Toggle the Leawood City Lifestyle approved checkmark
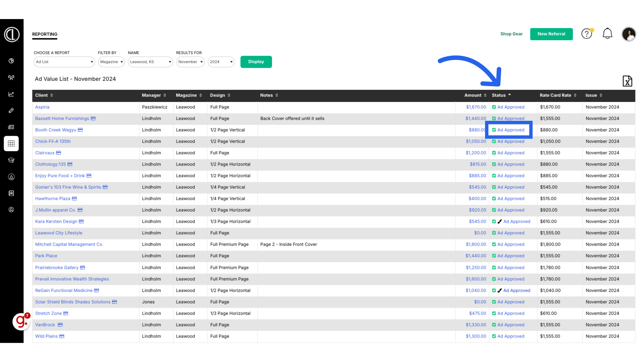The width and height of the screenshot is (644, 362). (494, 233)
